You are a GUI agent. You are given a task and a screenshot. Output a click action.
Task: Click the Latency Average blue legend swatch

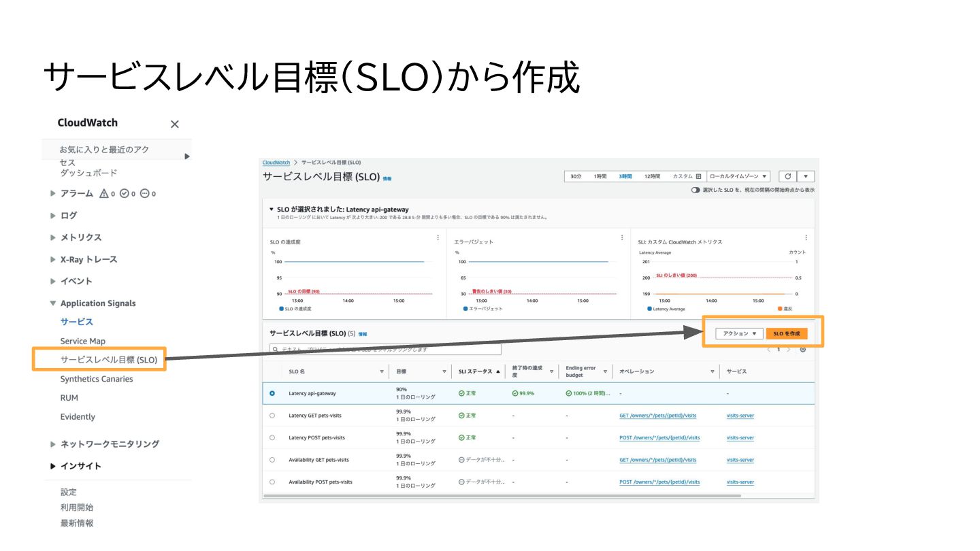[650, 309]
